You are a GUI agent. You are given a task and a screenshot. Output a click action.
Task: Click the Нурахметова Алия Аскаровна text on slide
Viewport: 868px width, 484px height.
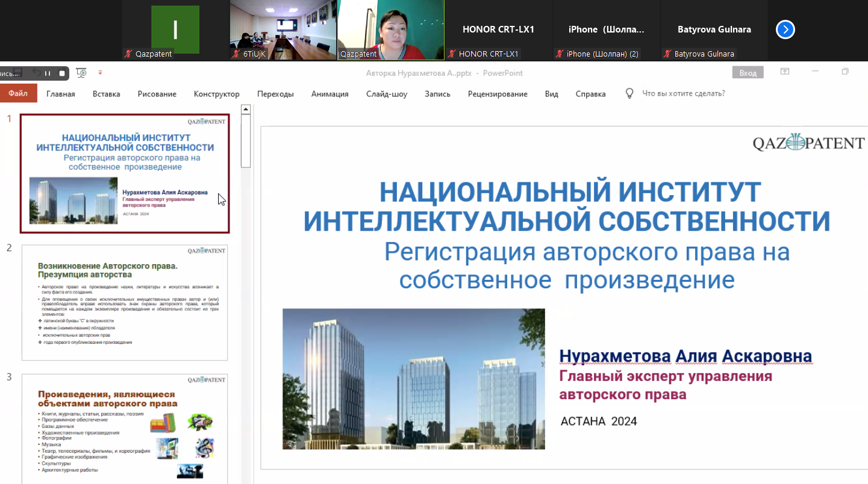tap(685, 356)
